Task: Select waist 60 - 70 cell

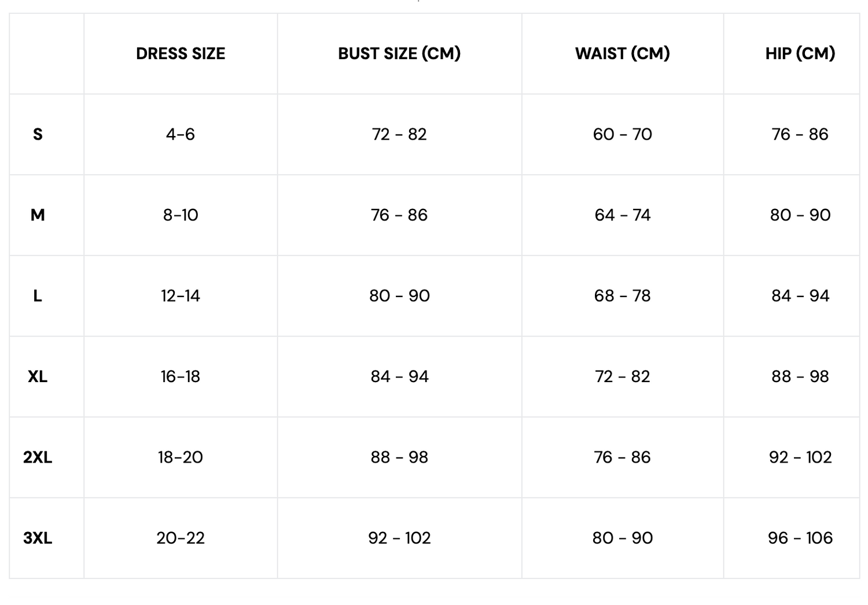Action: pos(622,134)
